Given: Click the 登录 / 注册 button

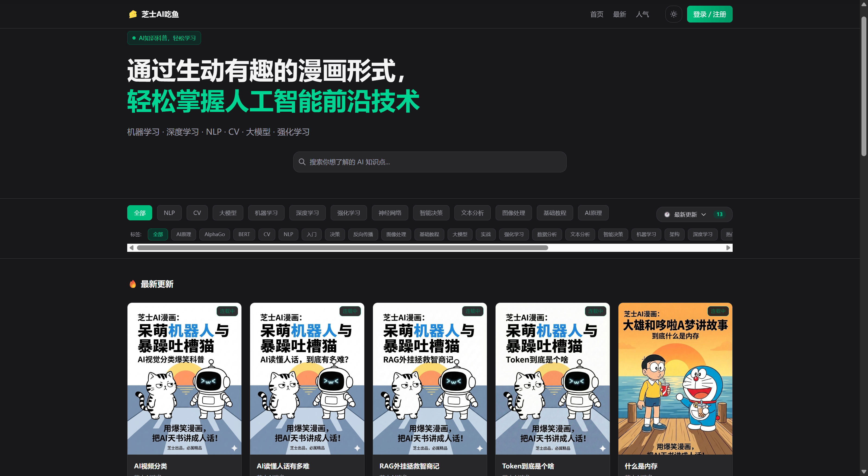Looking at the screenshot, I should [709, 14].
